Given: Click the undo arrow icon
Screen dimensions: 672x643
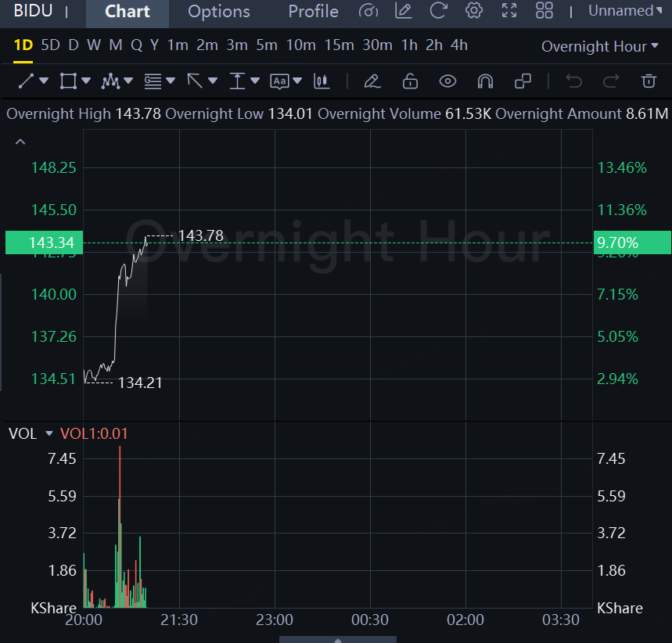Looking at the screenshot, I should click(x=574, y=81).
